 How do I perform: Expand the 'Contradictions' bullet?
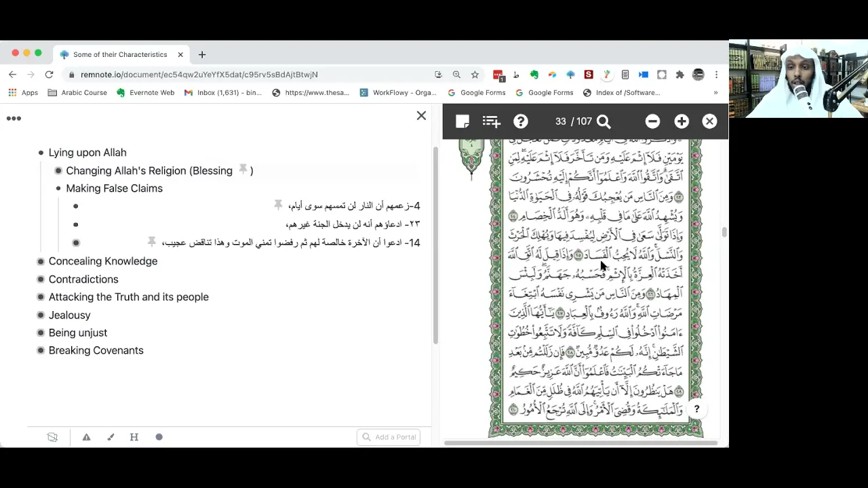(41, 279)
